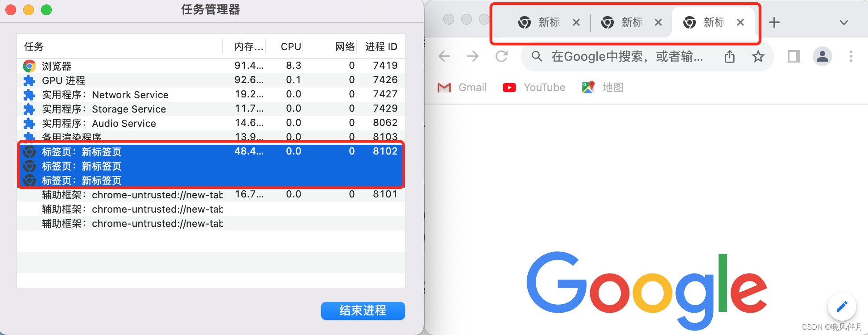The image size is (868, 335).
Task: Switch to the first 新标 tab
Action: pos(550,22)
